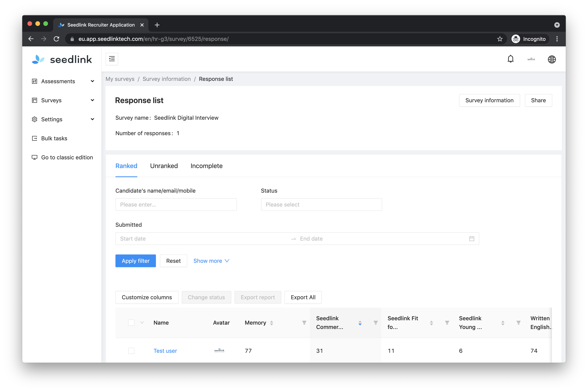This screenshot has height=392, width=588.
Task: Collapse the sidebar menu toggle icon
Action: click(x=112, y=59)
